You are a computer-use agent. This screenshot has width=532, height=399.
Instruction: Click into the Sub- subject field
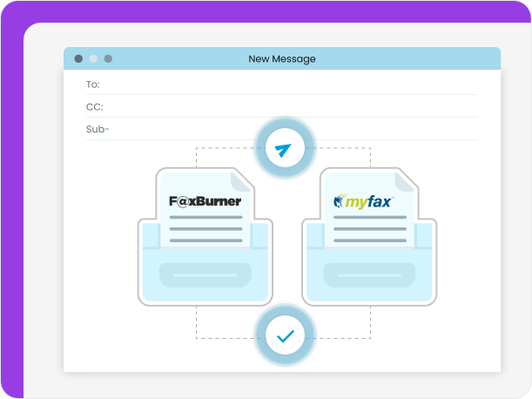click(282, 129)
